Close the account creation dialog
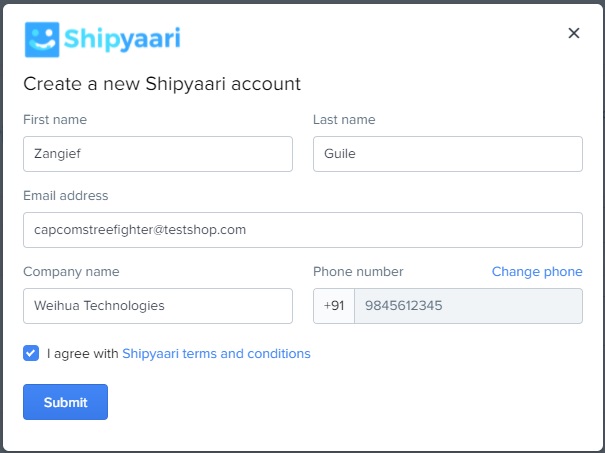This screenshot has height=453, width=605. (x=574, y=33)
